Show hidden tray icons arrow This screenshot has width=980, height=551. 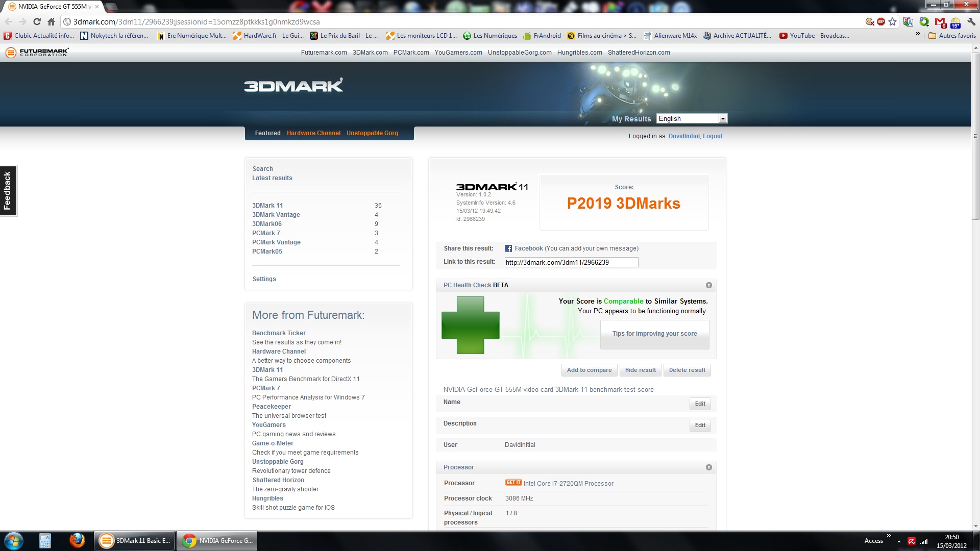pyautogui.click(x=899, y=541)
